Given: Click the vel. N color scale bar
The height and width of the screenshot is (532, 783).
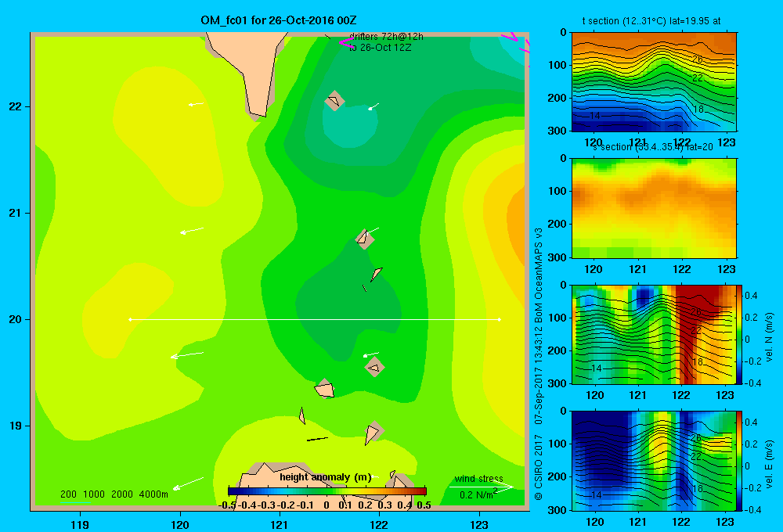Looking at the screenshot, I should 740,334.
